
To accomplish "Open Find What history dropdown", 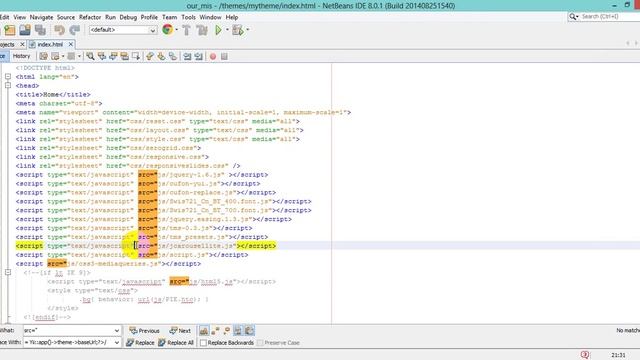I will pyautogui.click(x=117, y=330).
